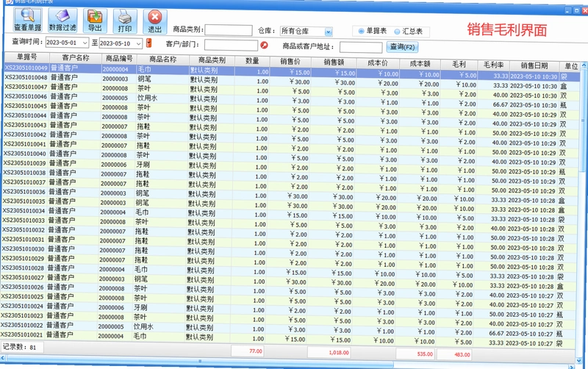This screenshot has height=369, width=588.
Task: Select order number XS23051010035
Action: 24,201
